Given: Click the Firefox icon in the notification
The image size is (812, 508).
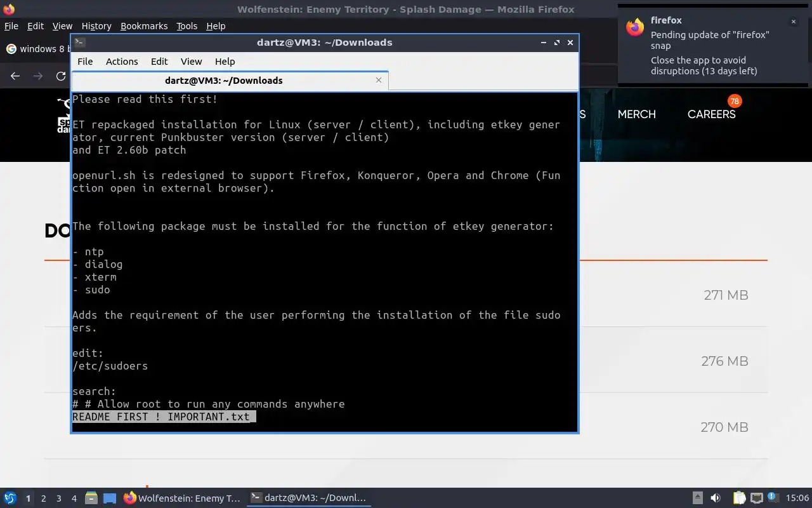Looking at the screenshot, I should coord(635,27).
